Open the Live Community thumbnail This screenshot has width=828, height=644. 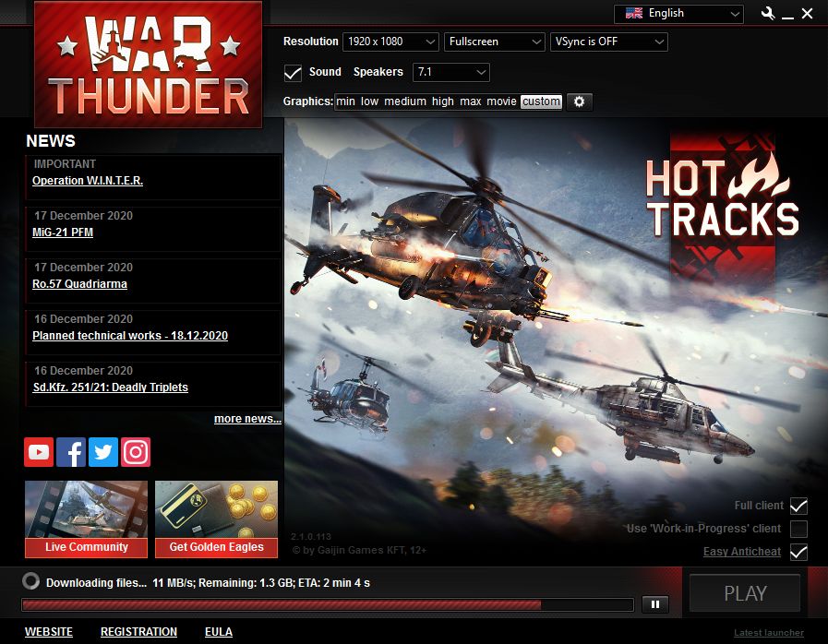tap(86, 519)
